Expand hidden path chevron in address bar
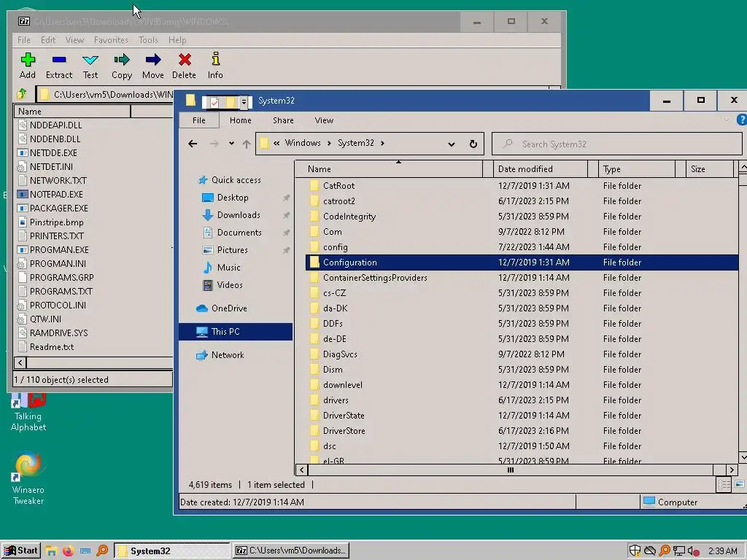This screenshot has height=560, width=747. pos(276,143)
